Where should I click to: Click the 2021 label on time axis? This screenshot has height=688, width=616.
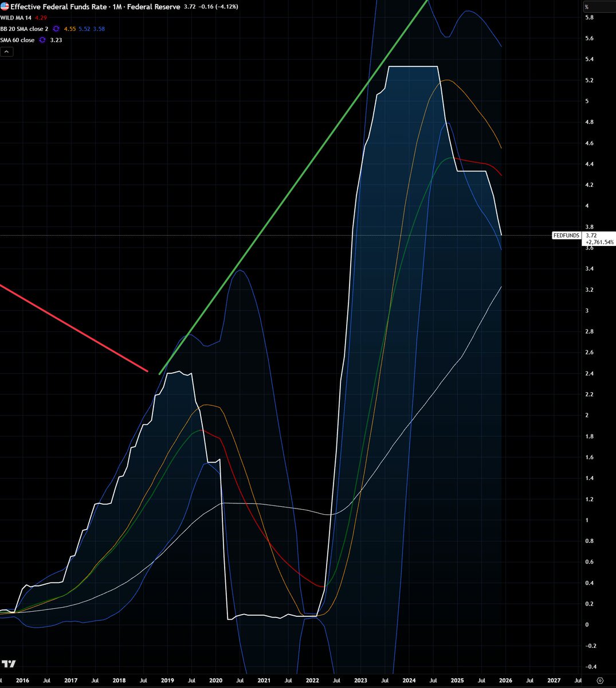[x=264, y=681]
